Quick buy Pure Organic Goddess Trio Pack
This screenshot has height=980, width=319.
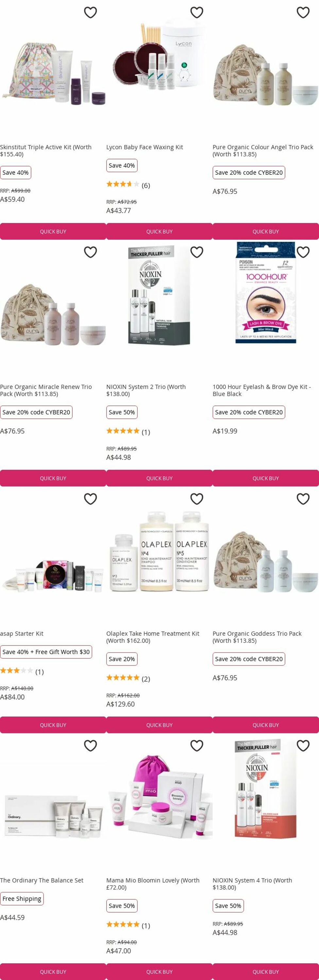point(266,725)
